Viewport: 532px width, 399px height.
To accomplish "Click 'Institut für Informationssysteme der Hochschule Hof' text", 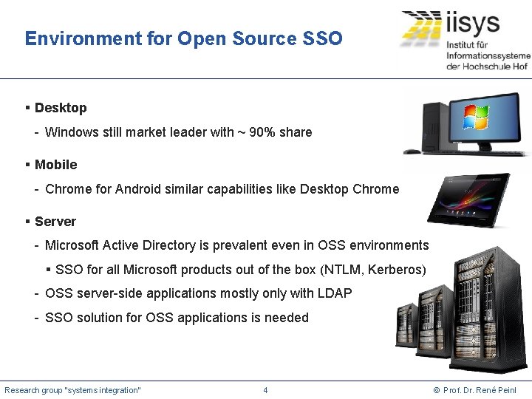I will [x=488, y=55].
